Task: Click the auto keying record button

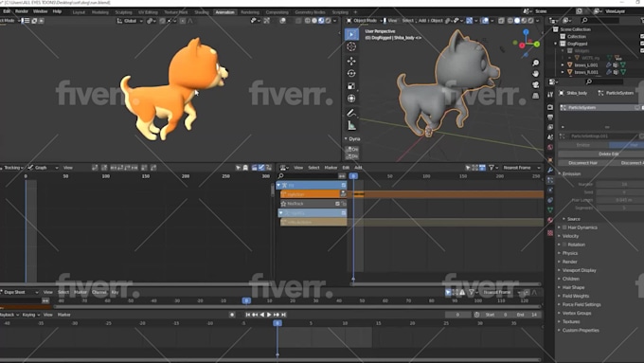Action: 232,315
